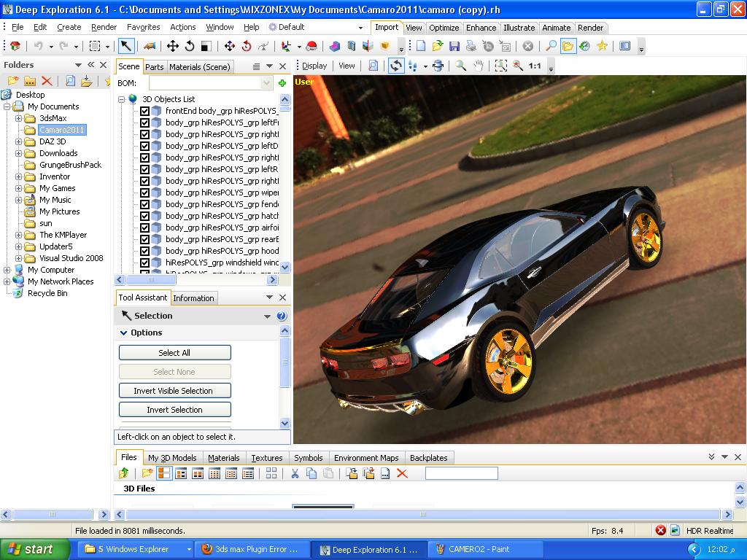The image size is (747, 560).
Task: Open the Folders panel dropdown arrow
Action: point(78,65)
